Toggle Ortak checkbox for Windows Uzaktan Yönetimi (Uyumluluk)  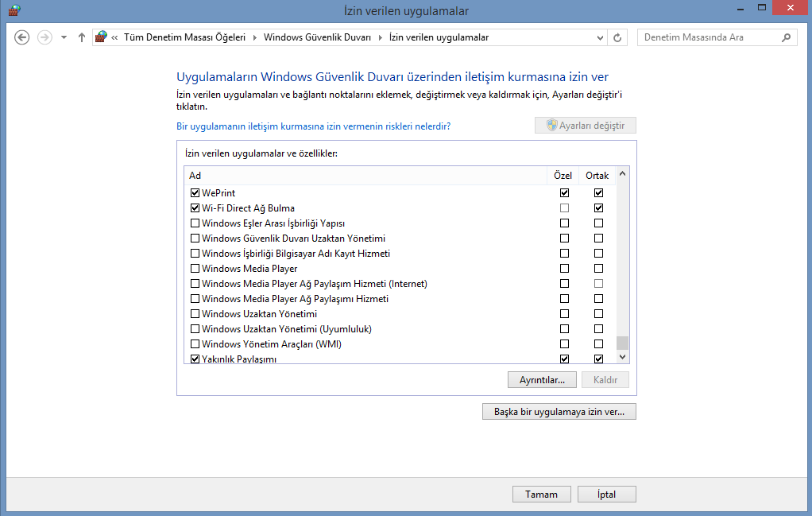coord(598,329)
